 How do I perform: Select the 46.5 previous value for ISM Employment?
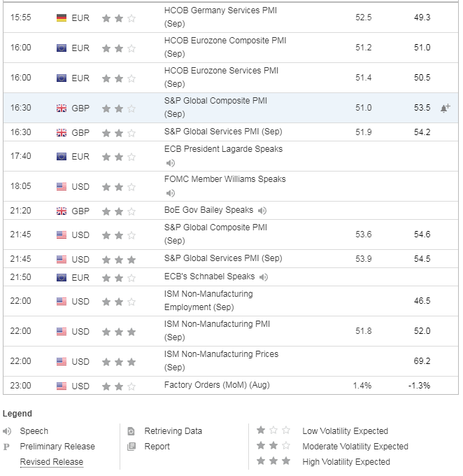[x=422, y=300]
